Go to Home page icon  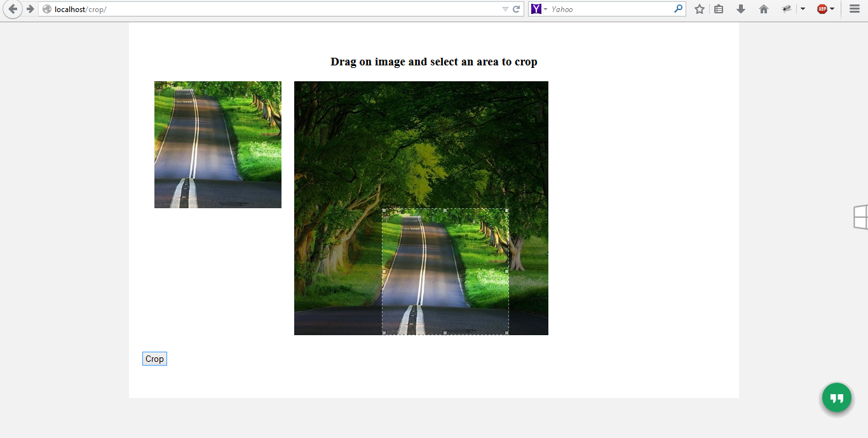(763, 9)
